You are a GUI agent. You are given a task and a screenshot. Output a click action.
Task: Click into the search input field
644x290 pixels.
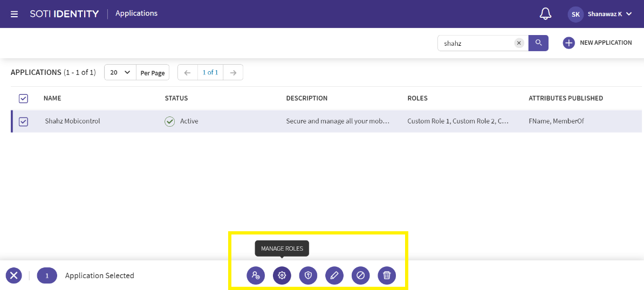click(x=476, y=43)
